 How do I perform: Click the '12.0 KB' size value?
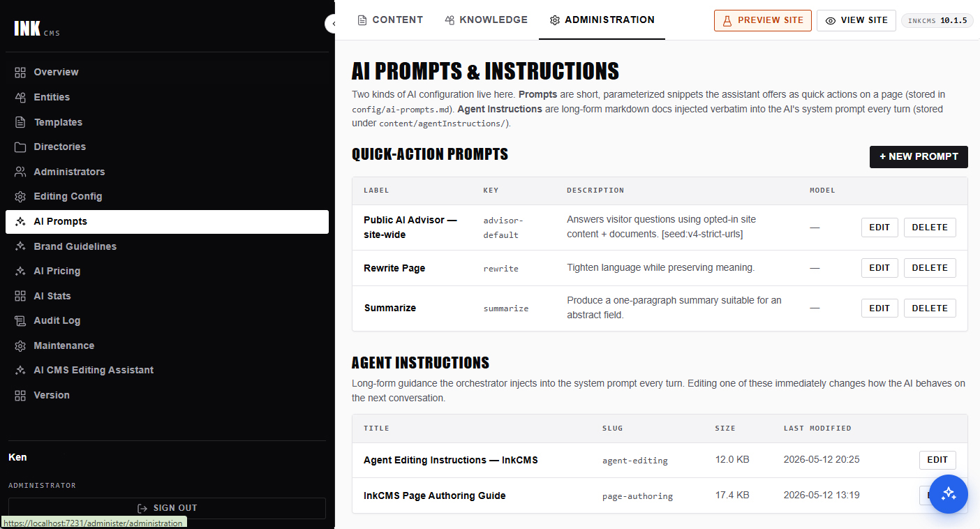[x=732, y=460]
